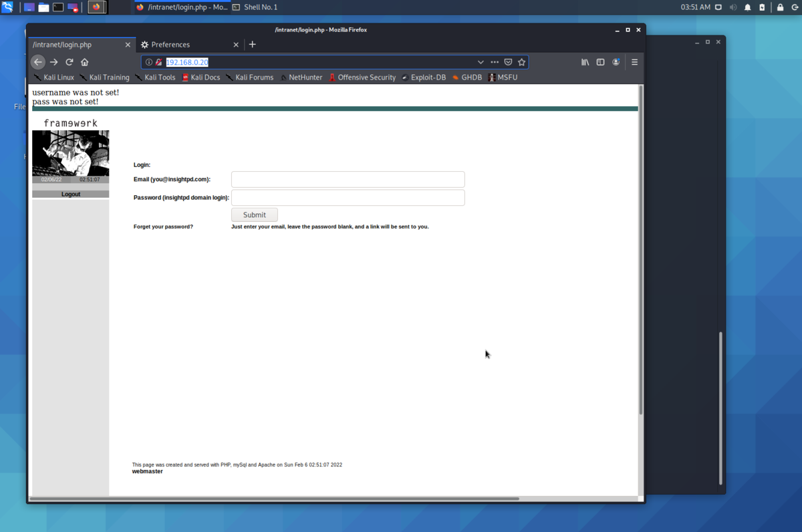Click the Firefox page vertical scrollbar
This screenshot has height=532, width=802.
[x=641, y=251]
